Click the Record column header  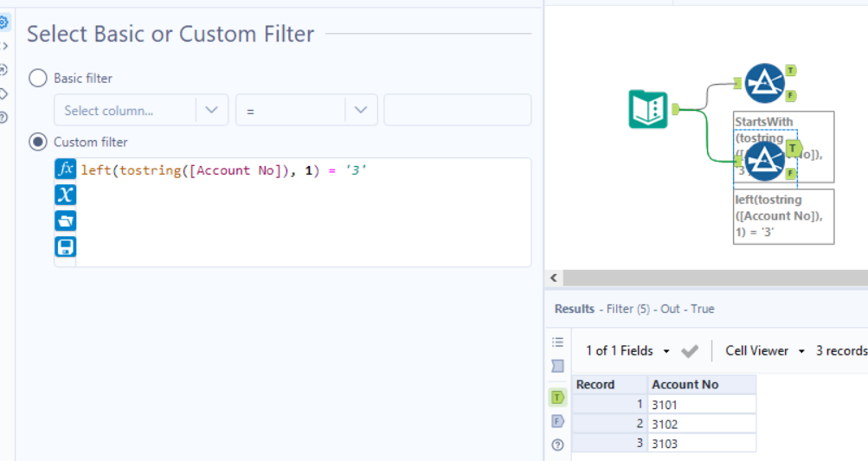[609, 385]
